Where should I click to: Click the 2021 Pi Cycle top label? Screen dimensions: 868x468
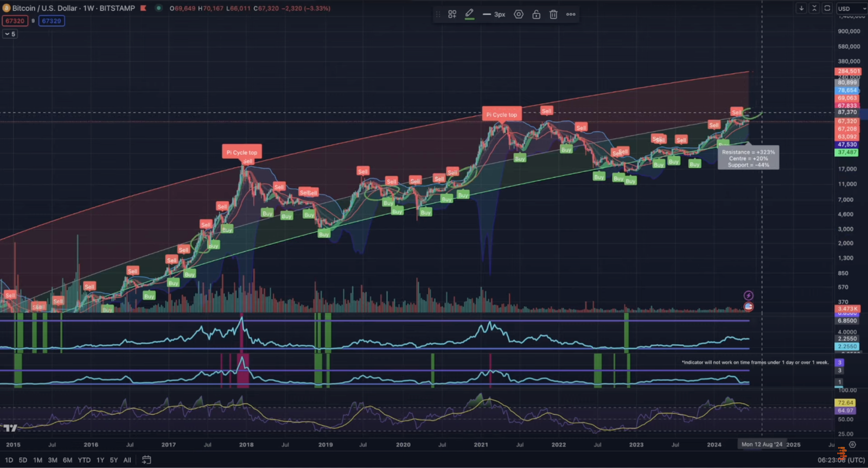[x=502, y=114]
